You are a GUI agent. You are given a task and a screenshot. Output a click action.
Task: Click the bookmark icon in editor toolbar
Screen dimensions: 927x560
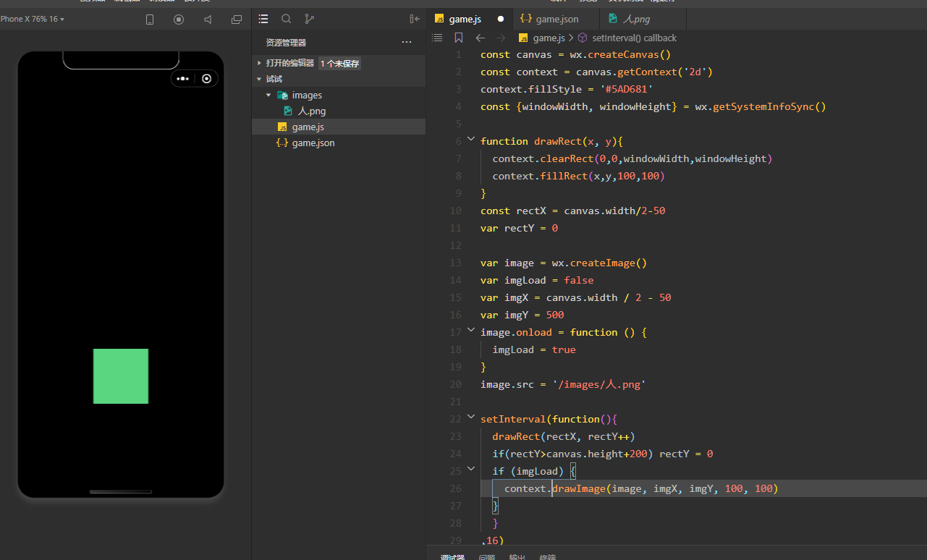[459, 38]
